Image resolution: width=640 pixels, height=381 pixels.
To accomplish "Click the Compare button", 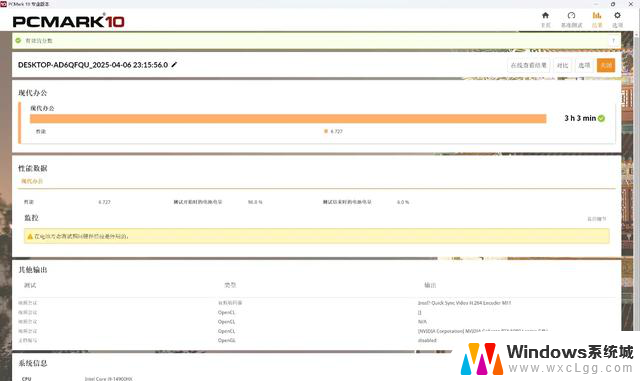I will point(562,65).
